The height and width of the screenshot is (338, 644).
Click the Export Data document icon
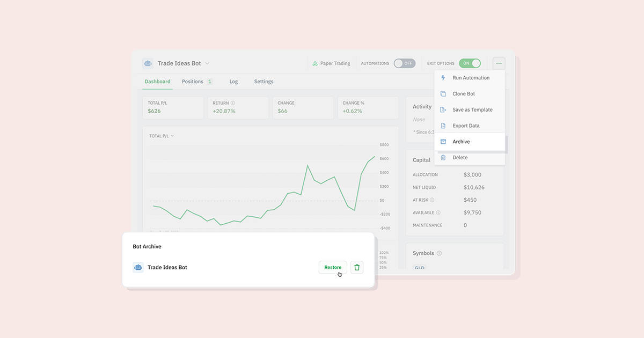pyautogui.click(x=442, y=125)
